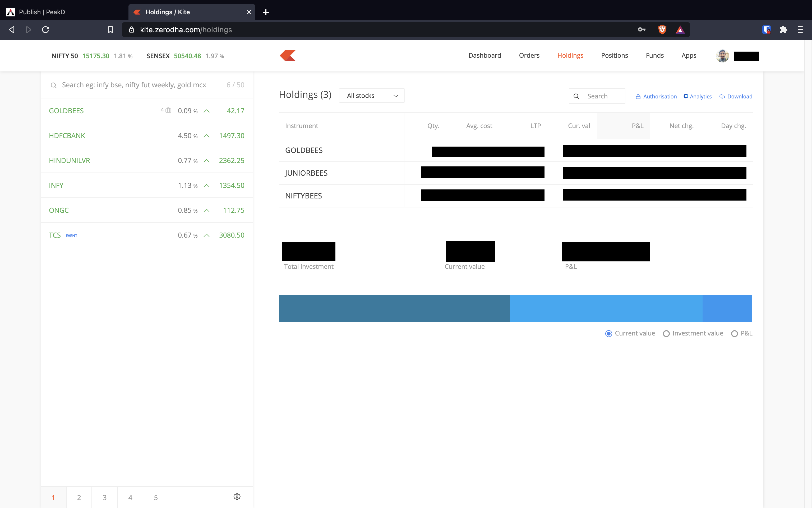Open saved passwords key icon
Screen dimensions: 812x508
pos(642,30)
